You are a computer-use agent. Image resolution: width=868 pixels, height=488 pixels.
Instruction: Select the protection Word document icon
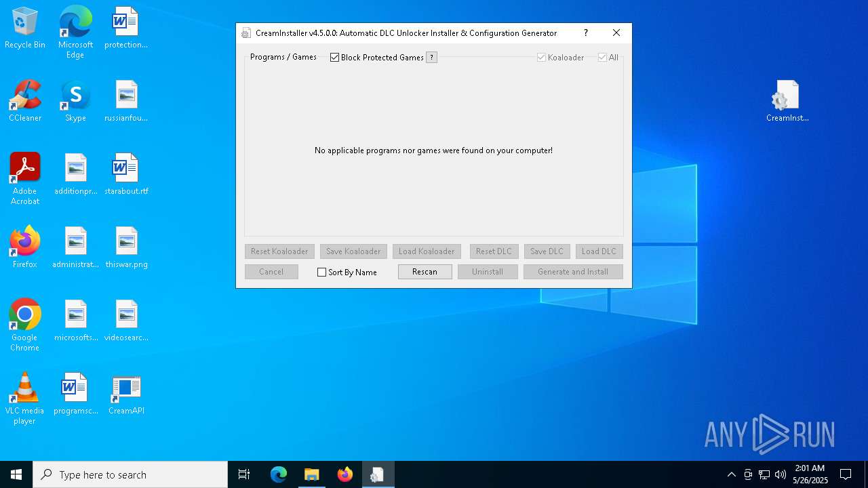coord(126,28)
